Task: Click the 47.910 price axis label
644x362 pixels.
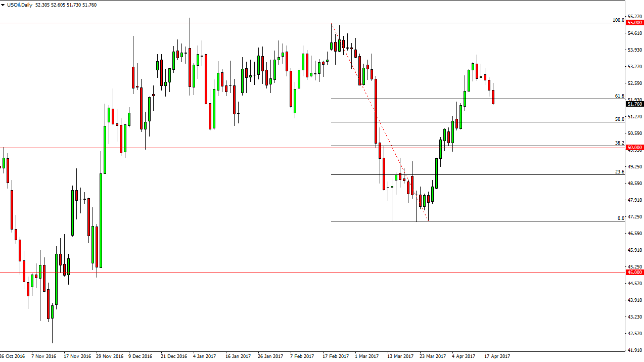Action: [635, 200]
